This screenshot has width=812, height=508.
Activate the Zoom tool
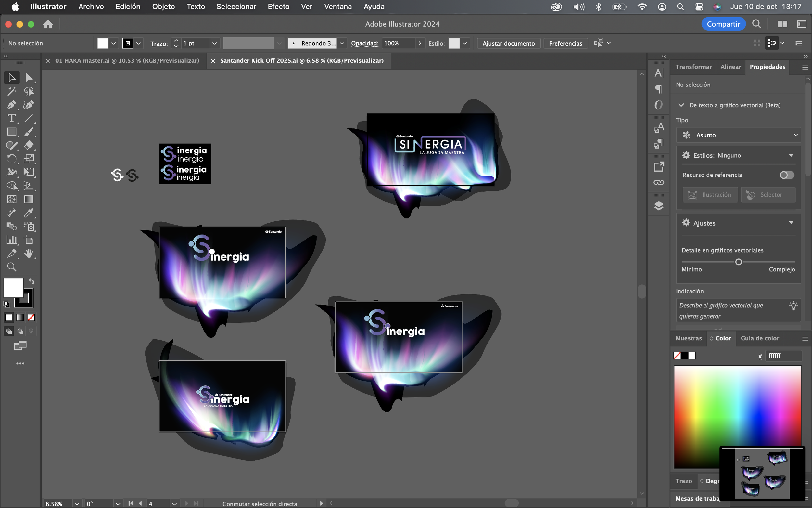point(11,267)
